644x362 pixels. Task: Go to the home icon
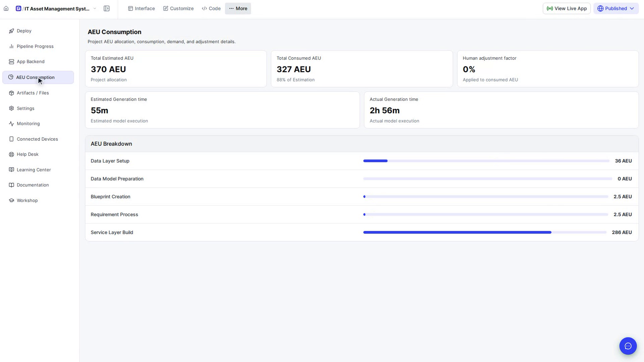tap(6, 8)
